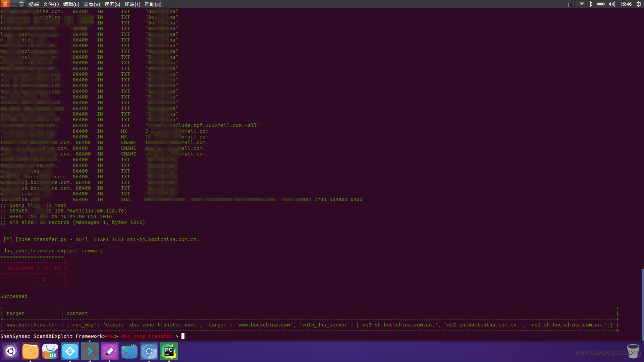Screen dimensions: 644x362
Task: Click the ';; Query time' line
Action: tap(34, 205)
